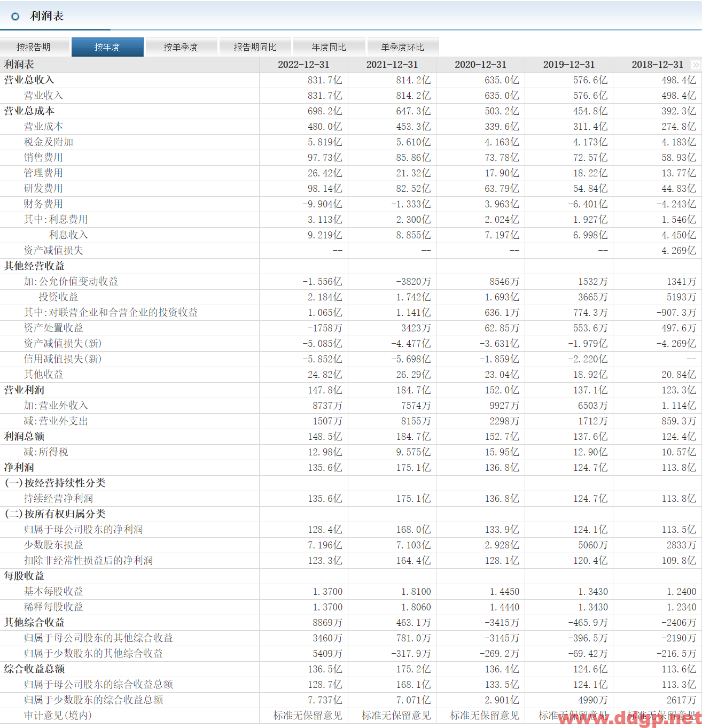Click the 利息收入 row label
The image size is (702, 728).
68,235
